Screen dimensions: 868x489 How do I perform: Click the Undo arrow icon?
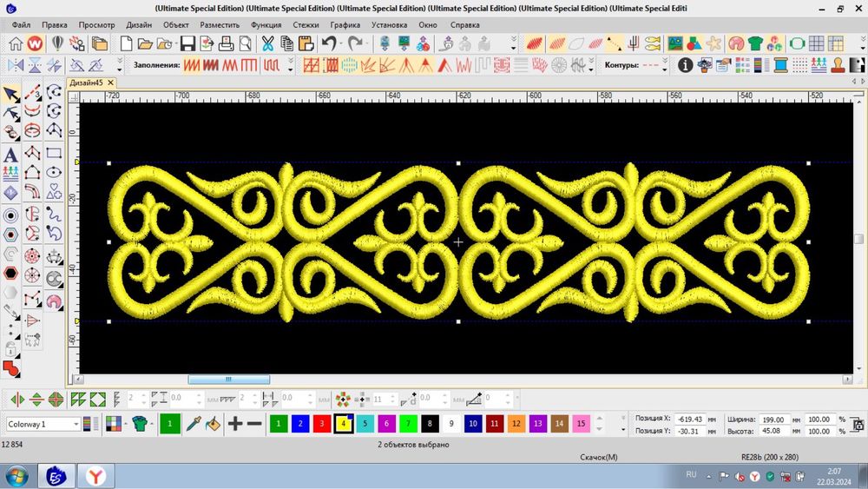coord(328,43)
